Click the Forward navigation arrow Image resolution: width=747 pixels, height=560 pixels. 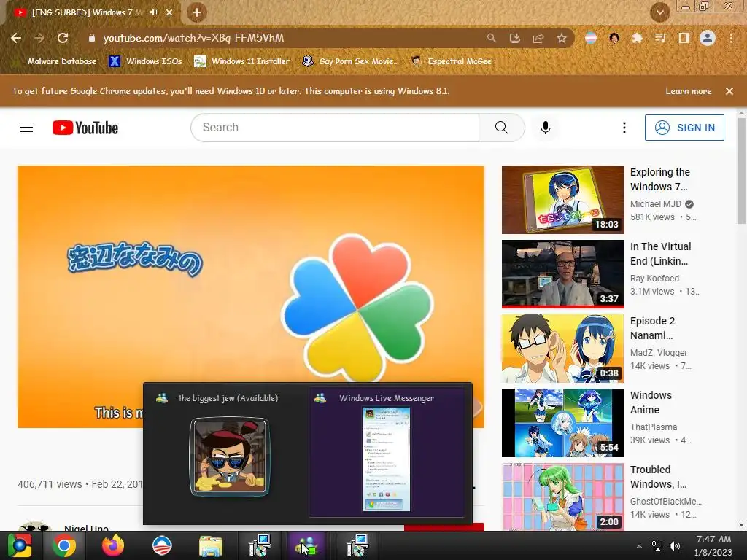[x=39, y=38]
